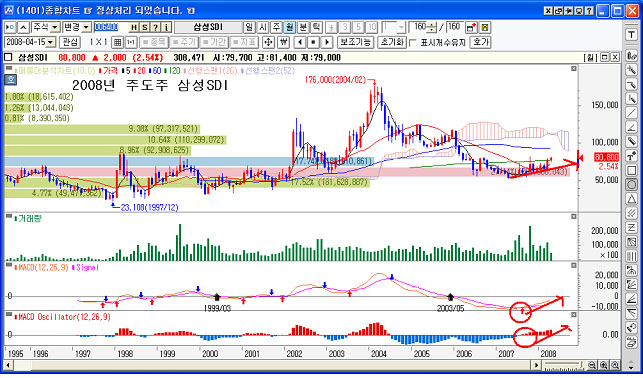Tick the checkbox beside the 삼성SDI quote line
The height and width of the screenshot is (378, 643).
coord(8,57)
